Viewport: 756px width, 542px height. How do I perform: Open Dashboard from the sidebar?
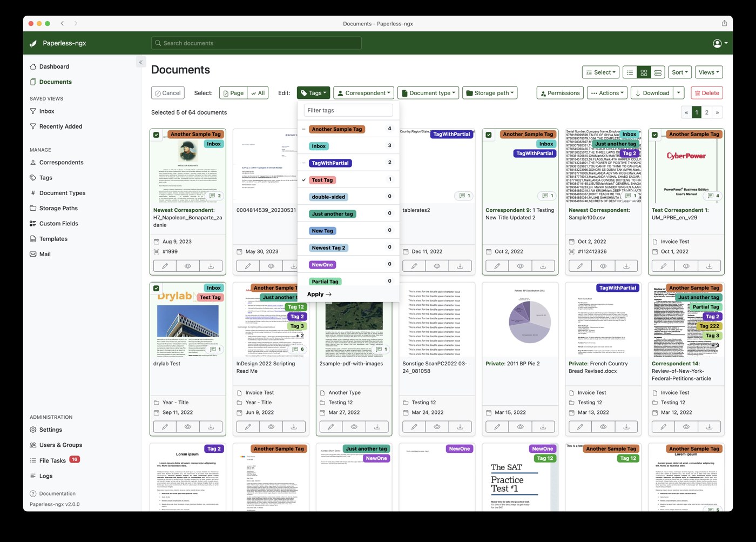(x=54, y=66)
